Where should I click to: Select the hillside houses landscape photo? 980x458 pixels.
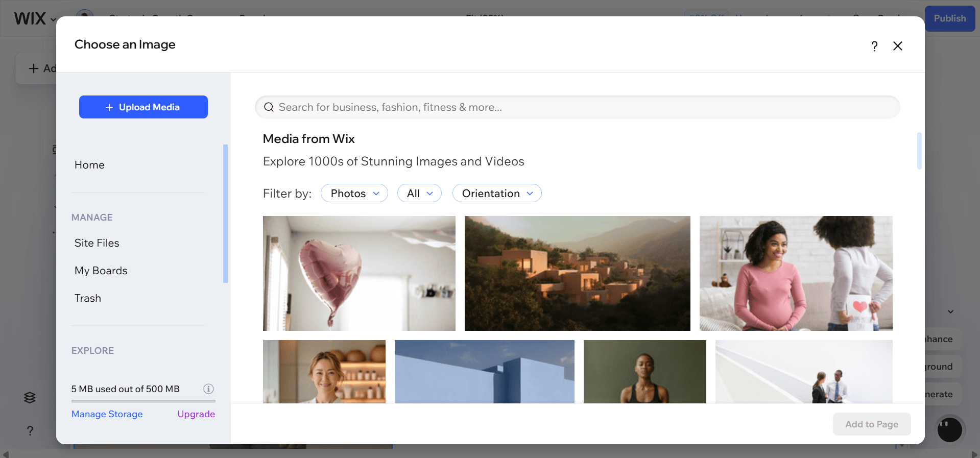coord(577,273)
